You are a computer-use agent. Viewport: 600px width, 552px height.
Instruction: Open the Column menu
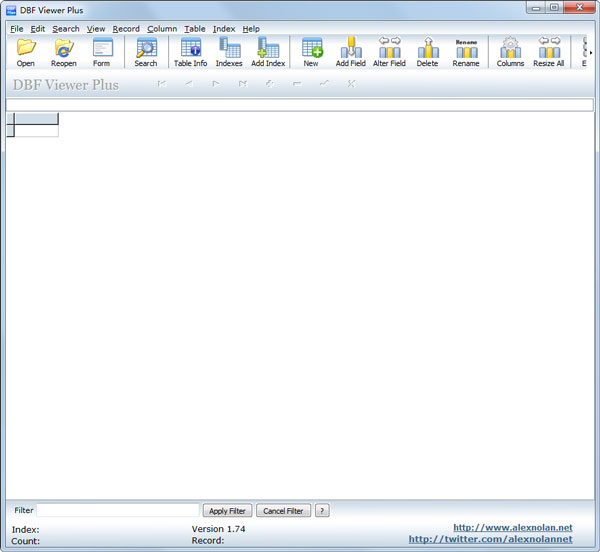click(162, 29)
